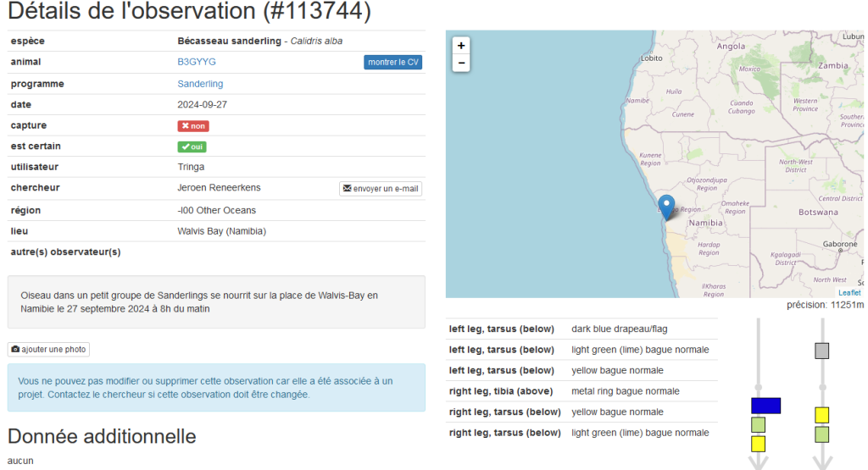The height and width of the screenshot is (470, 868).
Task: Select the dark blue flag swatch
Action: 765,406
